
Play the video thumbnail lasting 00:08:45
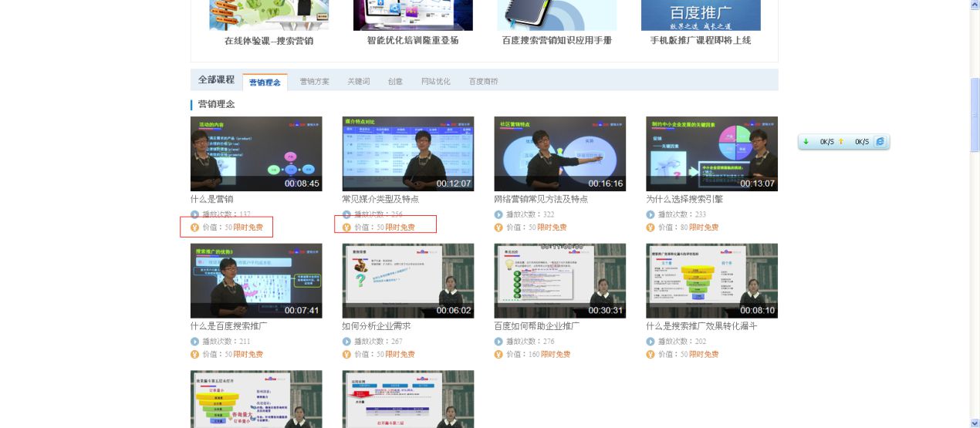[x=256, y=153]
